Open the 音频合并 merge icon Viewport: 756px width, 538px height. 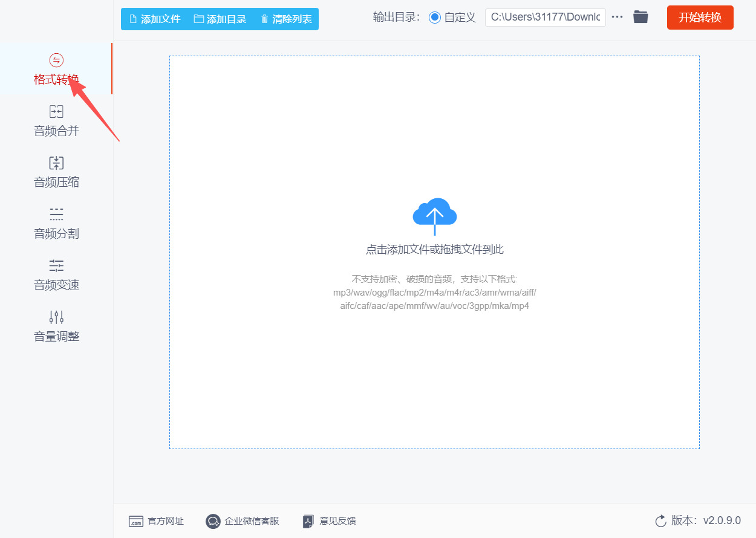(56, 111)
